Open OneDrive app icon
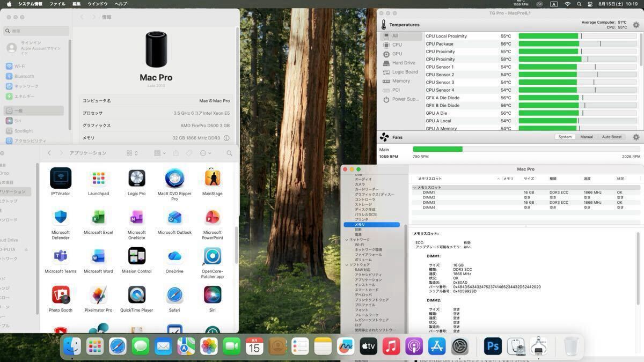Image resolution: width=644 pixels, height=362 pixels. tap(174, 256)
